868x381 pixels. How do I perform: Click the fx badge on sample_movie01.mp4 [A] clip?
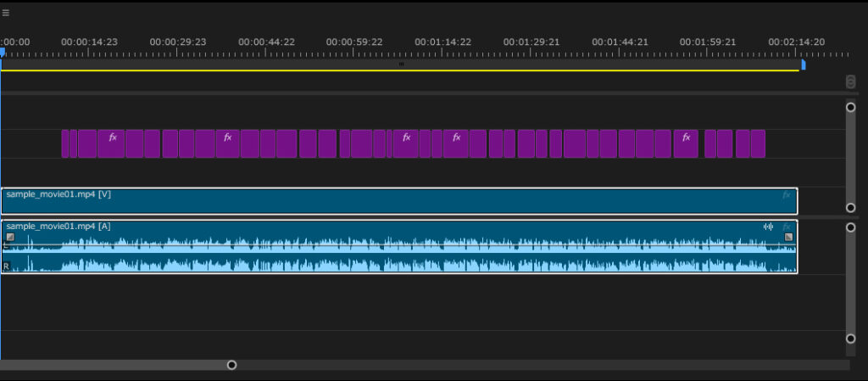point(786,227)
